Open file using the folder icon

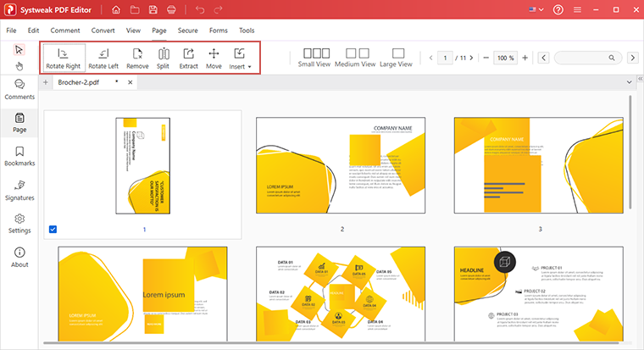pyautogui.click(x=135, y=10)
